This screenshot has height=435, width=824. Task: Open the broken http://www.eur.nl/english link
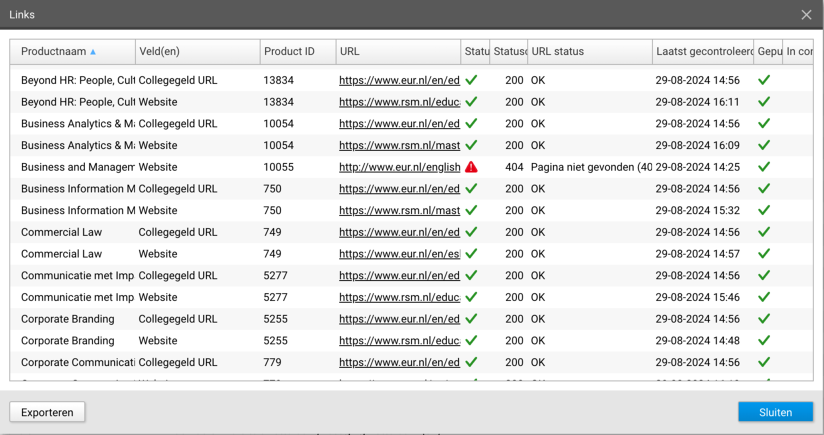399,167
